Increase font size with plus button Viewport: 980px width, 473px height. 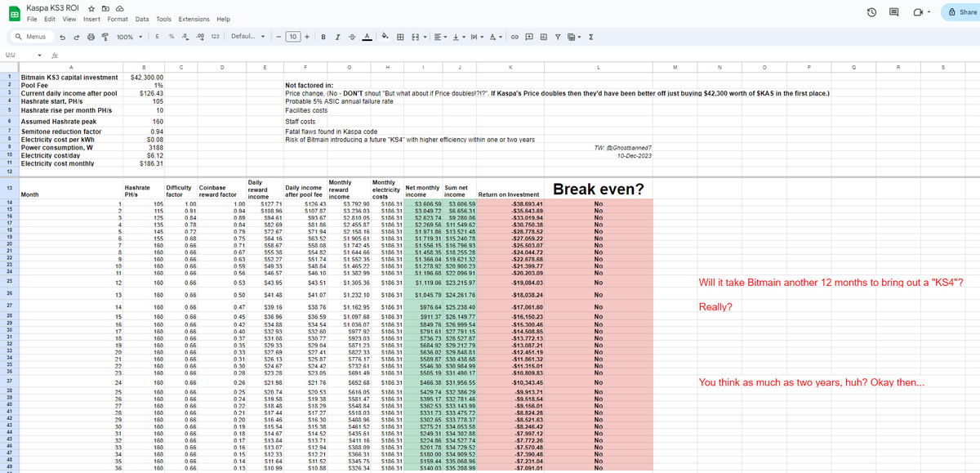(306, 37)
